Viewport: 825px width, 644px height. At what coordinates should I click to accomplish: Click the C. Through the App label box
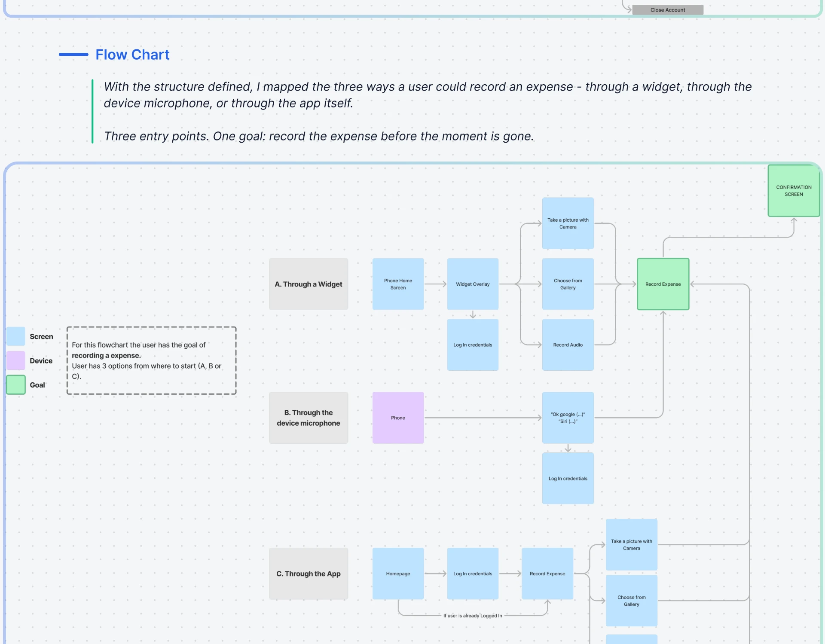309,574
